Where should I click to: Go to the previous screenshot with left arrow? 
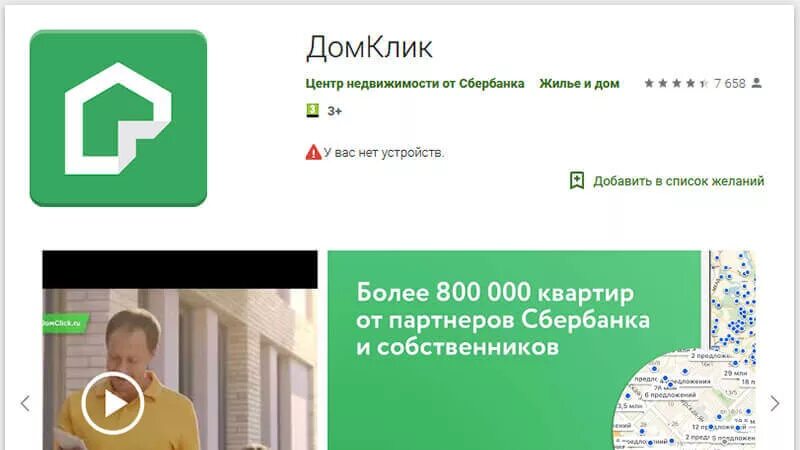25,403
